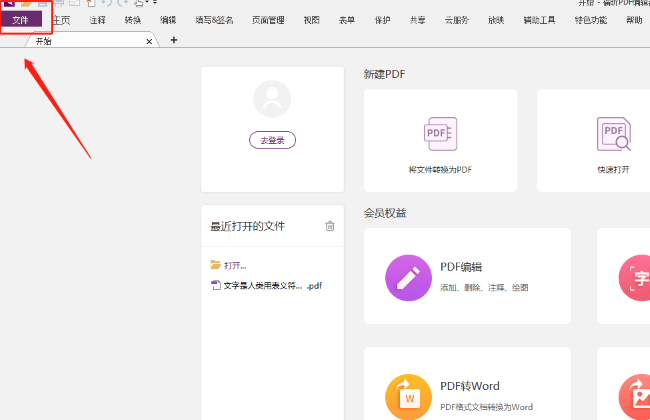The height and width of the screenshot is (420, 650).
Task: Click the purple PDF编辑 pencil icon
Action: [x=407, y=276]
